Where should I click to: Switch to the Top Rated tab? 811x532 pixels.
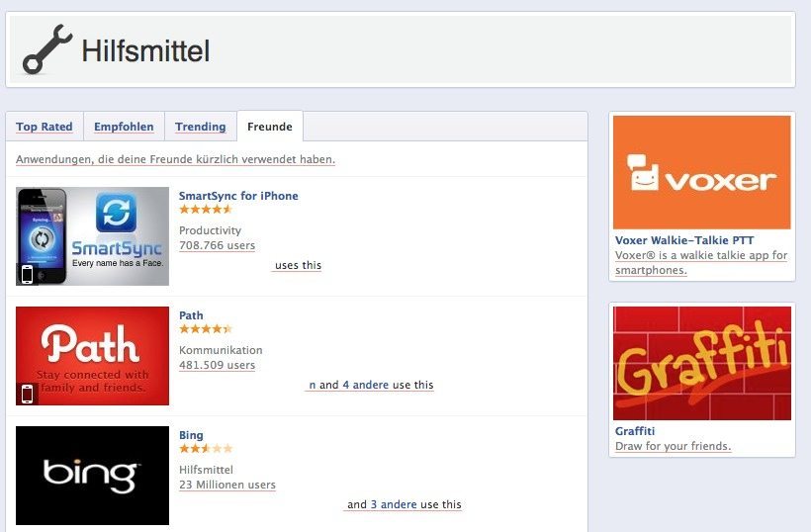(44, 127)
